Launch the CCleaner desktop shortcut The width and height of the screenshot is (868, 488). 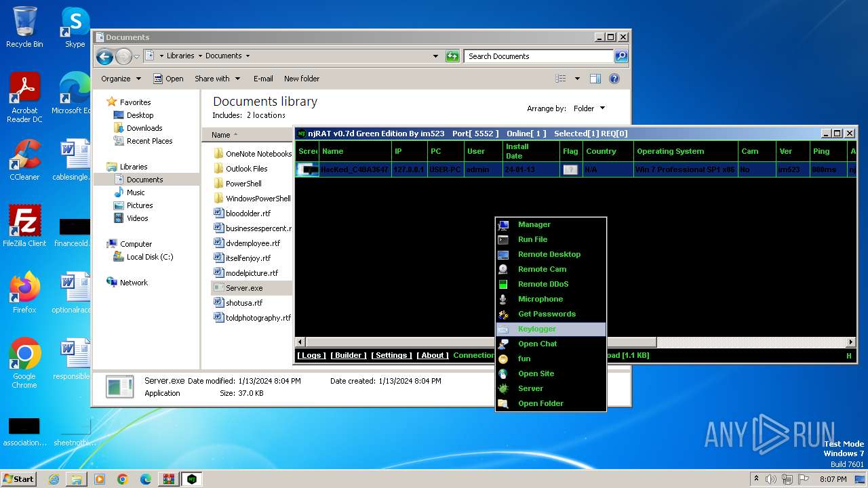pyautogui.click(x=24, y=160)
